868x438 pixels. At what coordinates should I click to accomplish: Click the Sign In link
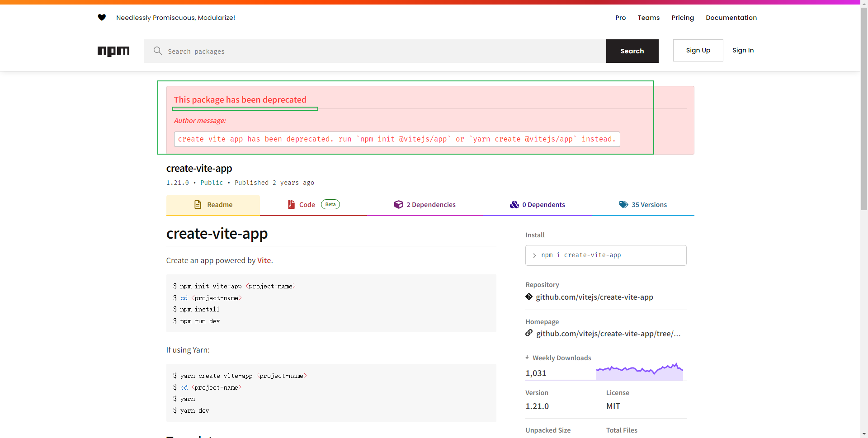point(743,50)
